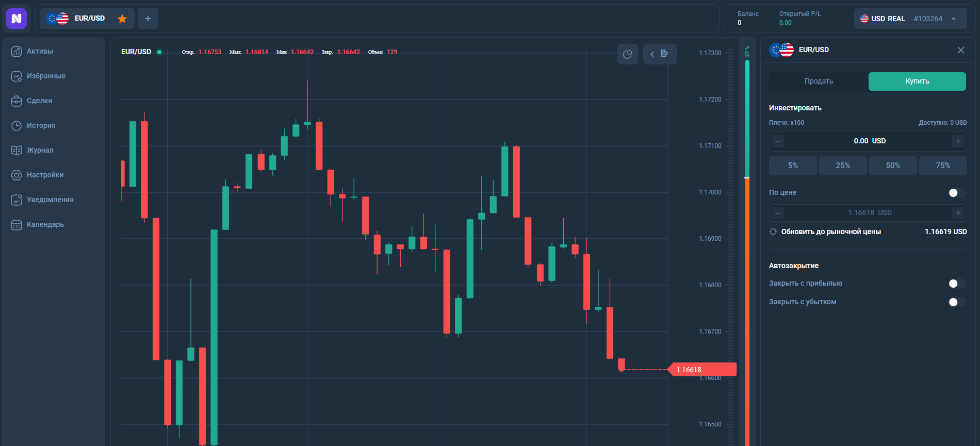Select the Купить tab
Screen dimensions: 980x446
pyautogui.click(x=917, y=81)
